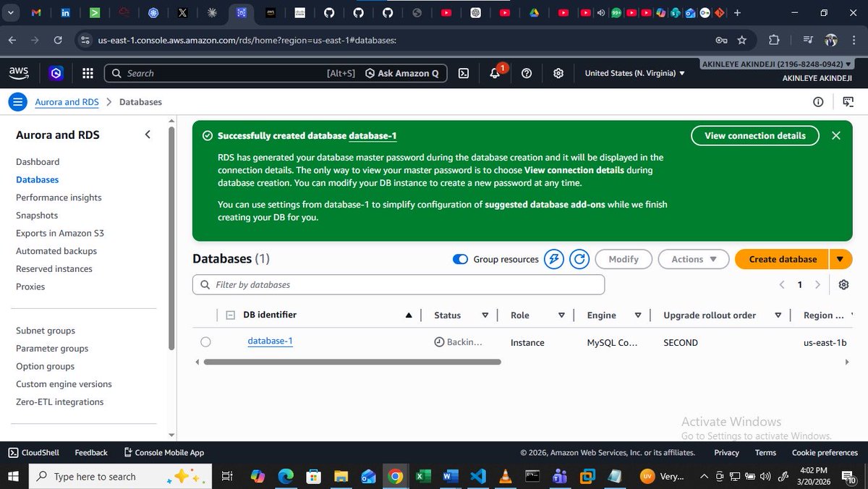Screen dimensions: 868x489
Task: Open Performance insights in the sidebar
Action: 59,197
